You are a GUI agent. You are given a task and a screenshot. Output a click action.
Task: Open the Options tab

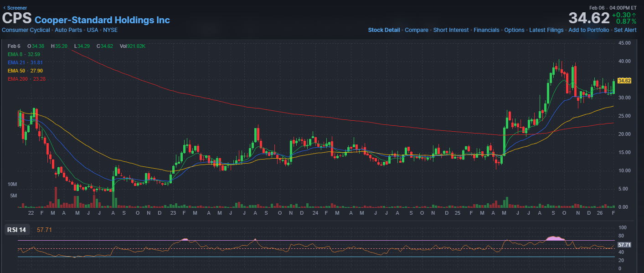(x=514, y=30)
